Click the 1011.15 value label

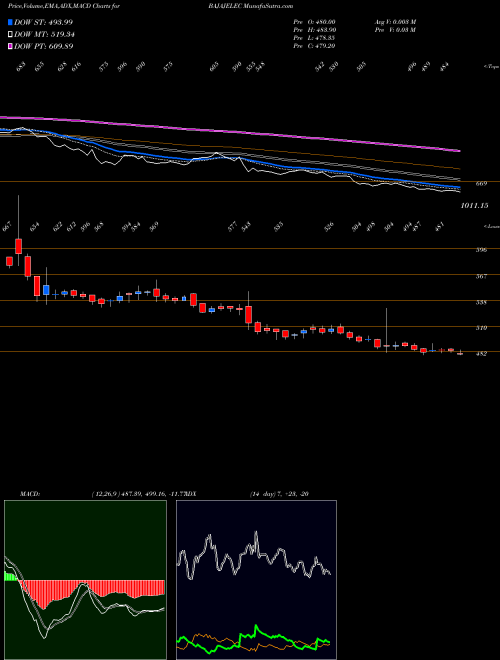474,205
